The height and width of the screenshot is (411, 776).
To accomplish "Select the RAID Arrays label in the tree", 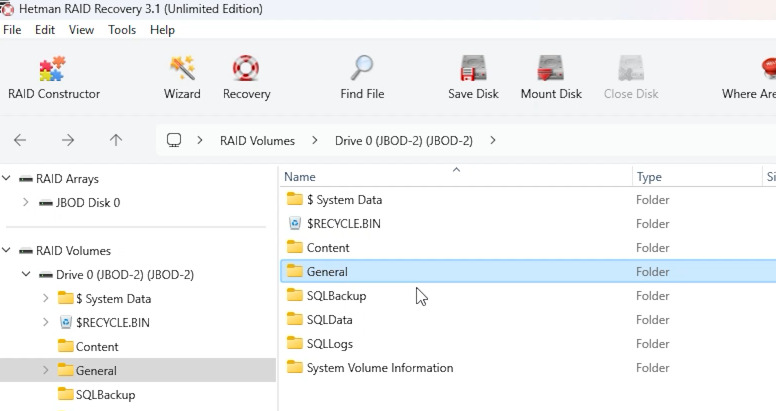I will pyautogui.click(x=67, y=179).
